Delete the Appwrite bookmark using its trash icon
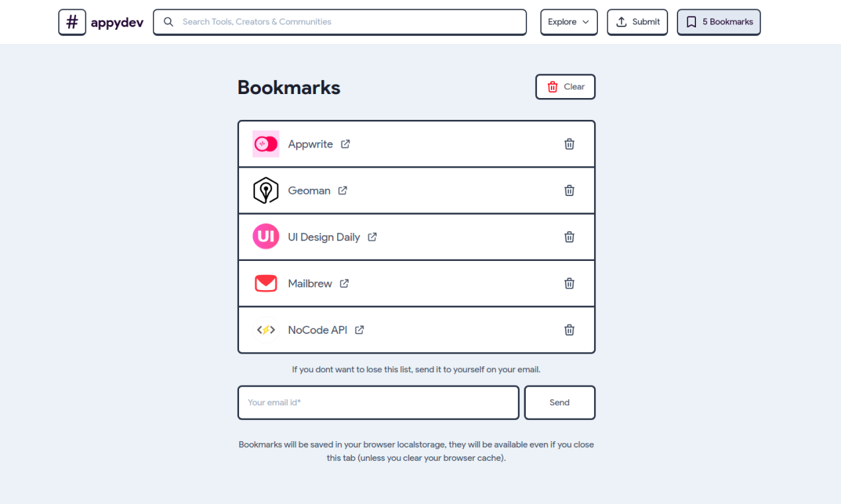 click(569, 144)
